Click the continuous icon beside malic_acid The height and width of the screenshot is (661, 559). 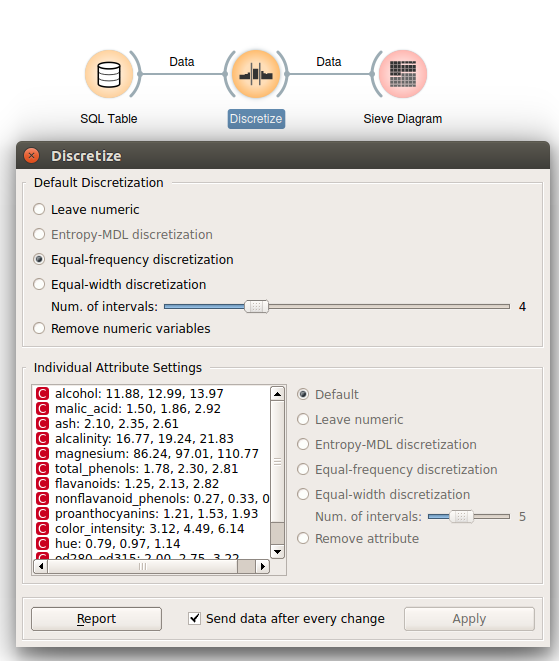click(43, 409)
